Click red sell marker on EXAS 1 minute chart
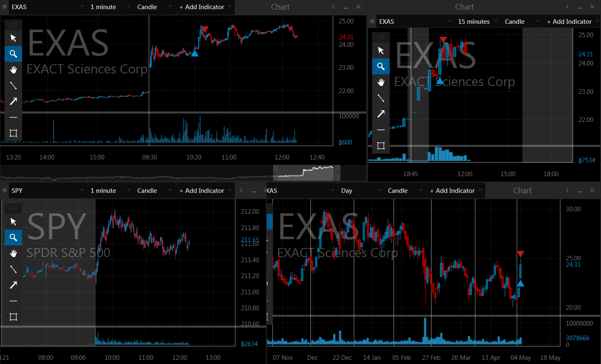The height and width of the screenshot is (364, 601). coord(205,29)
